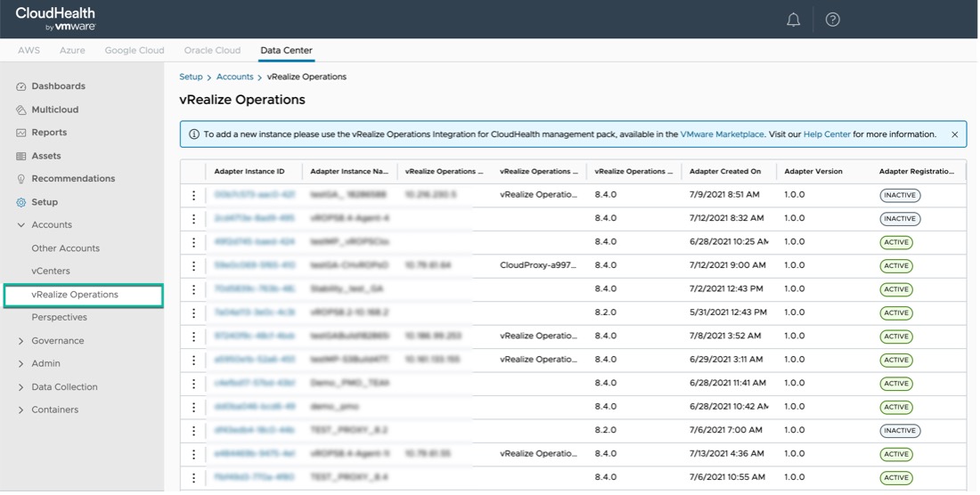Screen dimensions: 980x495
Task: Click the Reports chart icon in sidebar
Action: pos(21,133)
